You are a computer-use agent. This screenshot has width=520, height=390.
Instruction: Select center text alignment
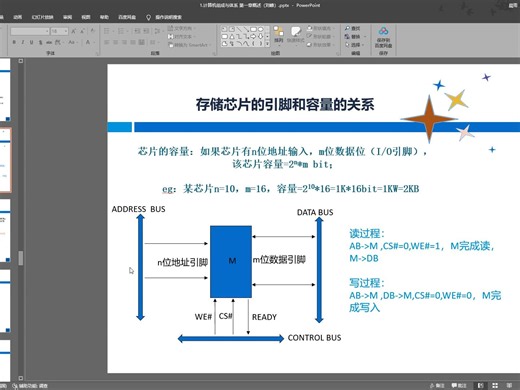click(x=116, y=42)
